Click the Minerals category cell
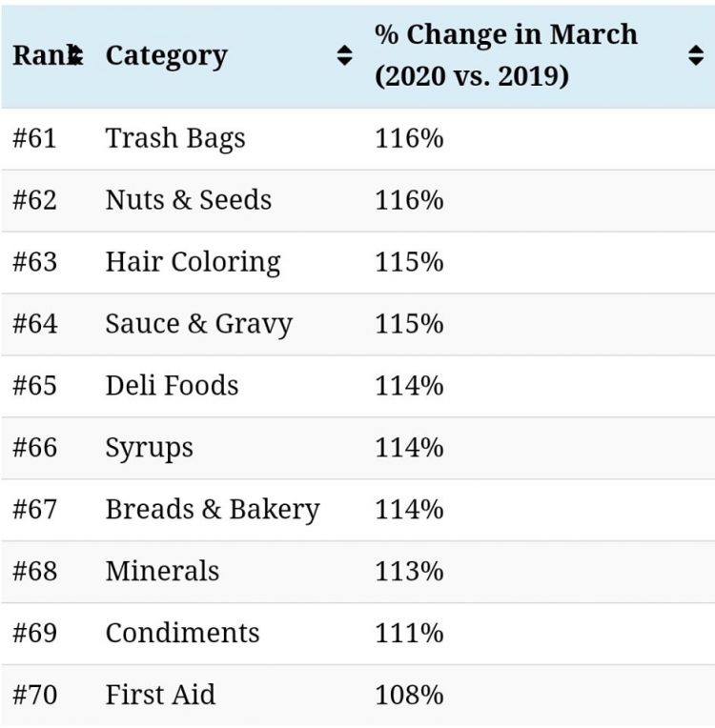Image resolution: width=715 pixels, height=728 pixels. 162,572
